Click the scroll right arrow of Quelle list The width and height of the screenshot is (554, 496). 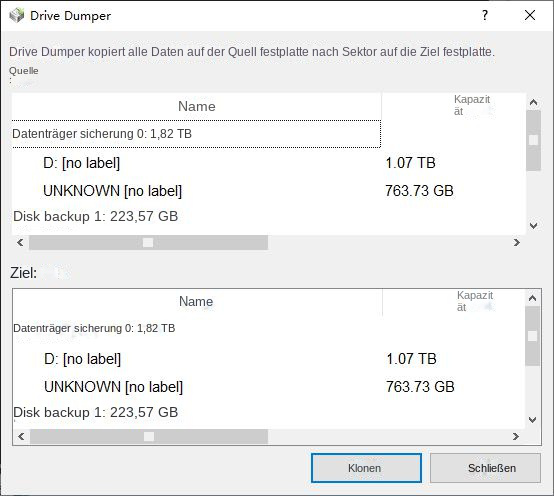point(517,242)
